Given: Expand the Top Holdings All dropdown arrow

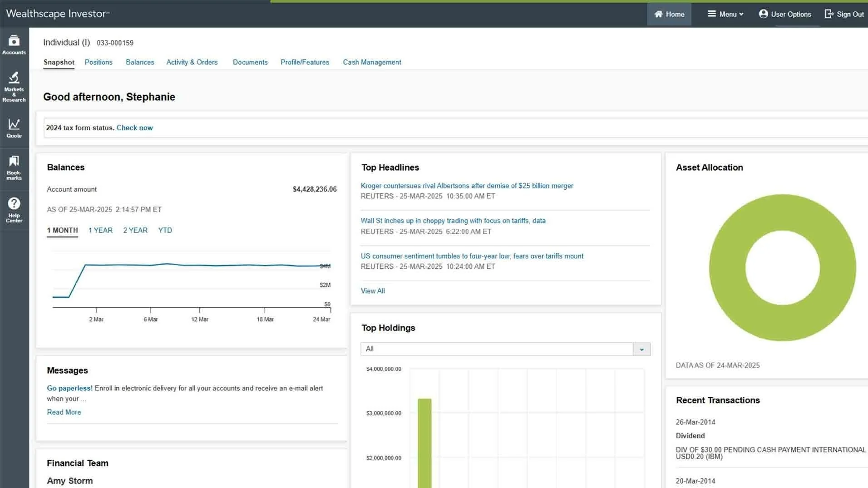Looking at the screenshot, I should pos(641,349).
